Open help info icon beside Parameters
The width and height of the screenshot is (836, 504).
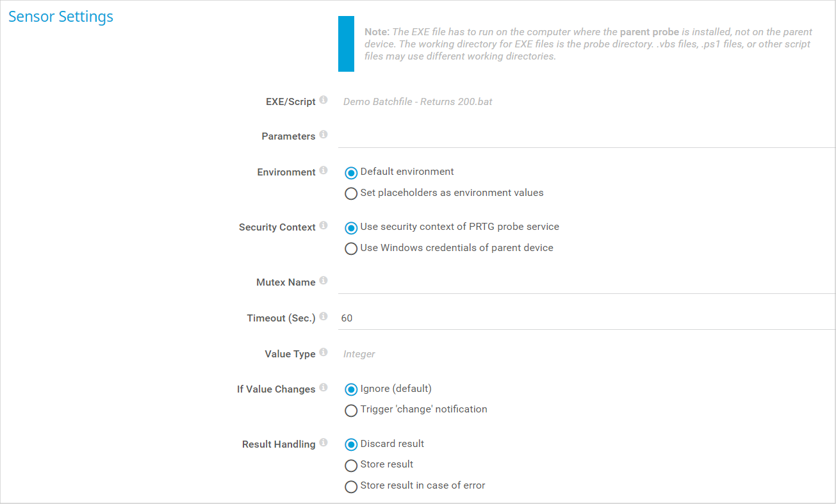324,134
